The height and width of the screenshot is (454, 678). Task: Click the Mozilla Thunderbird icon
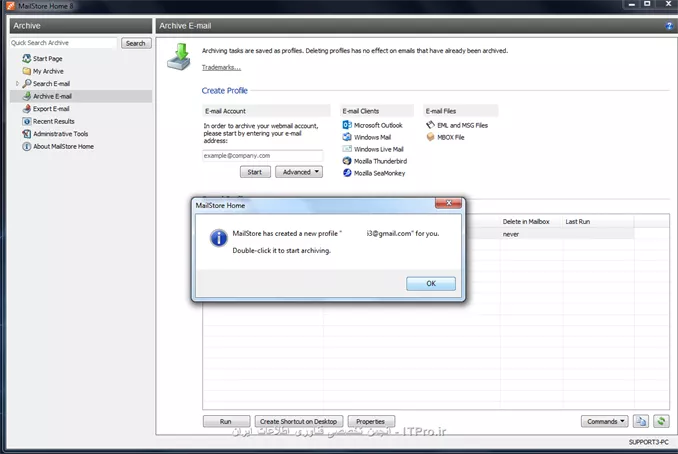click(347, 161)
